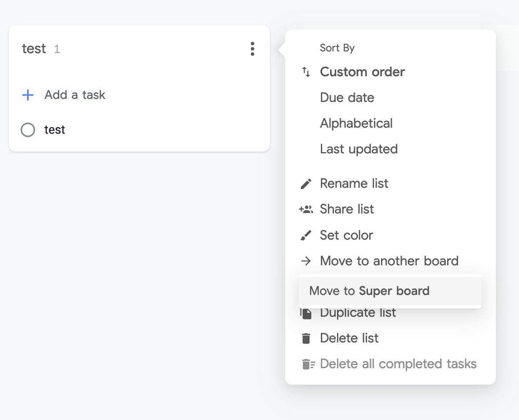Click the trash icon beside Delete list
The height and width of the screenshot is (420, 519).
tap(307, 338)
